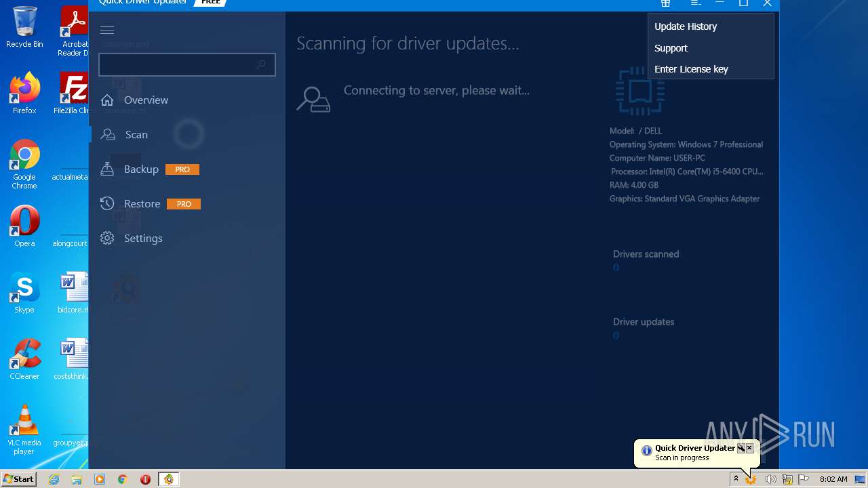Screen dimensions: 868x488
Task: Click the wrench icon in balloon notification
Action: tap(741, 448)
